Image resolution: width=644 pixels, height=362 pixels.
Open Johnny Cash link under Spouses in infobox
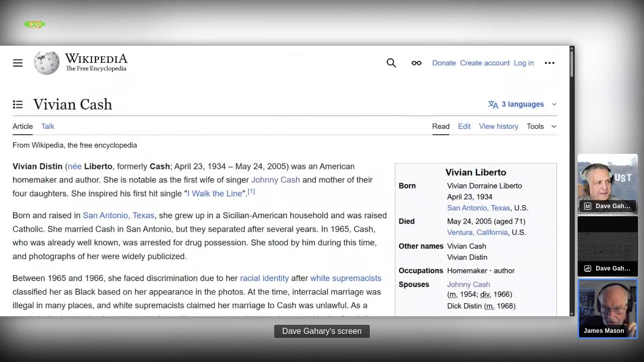point(468,284)
